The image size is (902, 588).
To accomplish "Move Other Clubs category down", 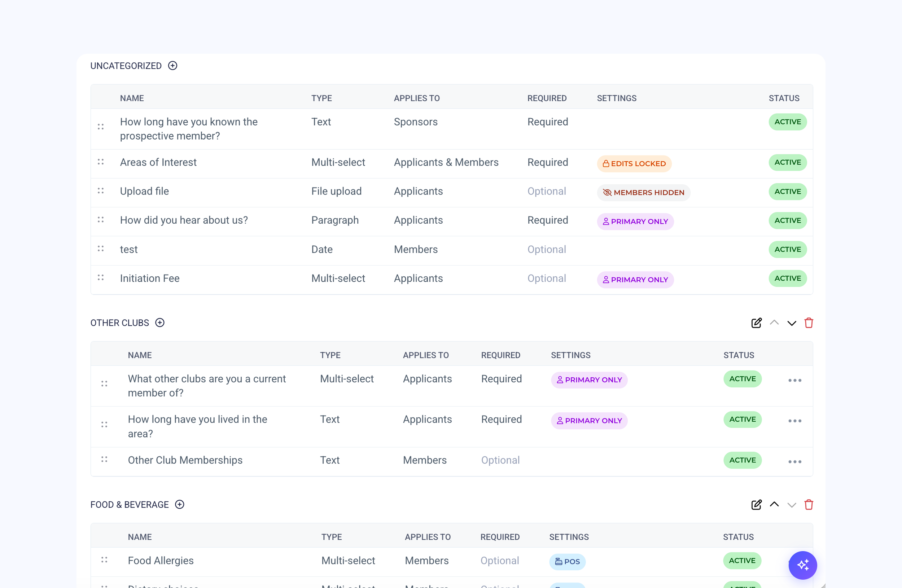I will click(x=792, y=323).
